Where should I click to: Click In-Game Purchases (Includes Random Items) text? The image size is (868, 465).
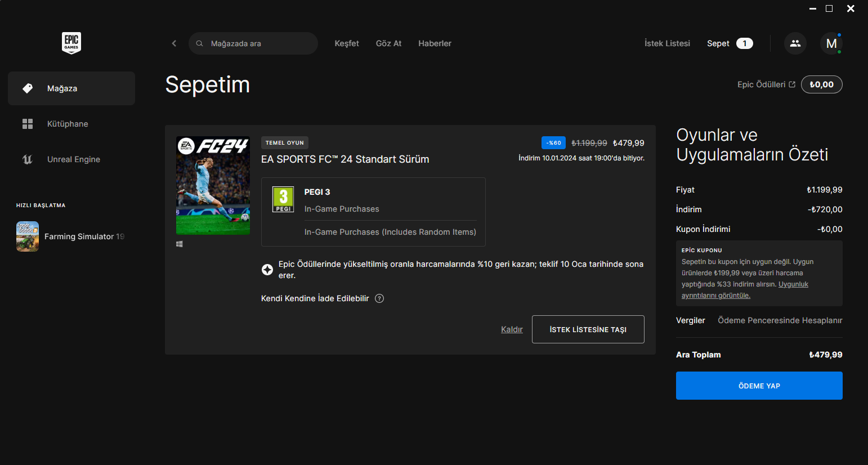coord(390,232)
